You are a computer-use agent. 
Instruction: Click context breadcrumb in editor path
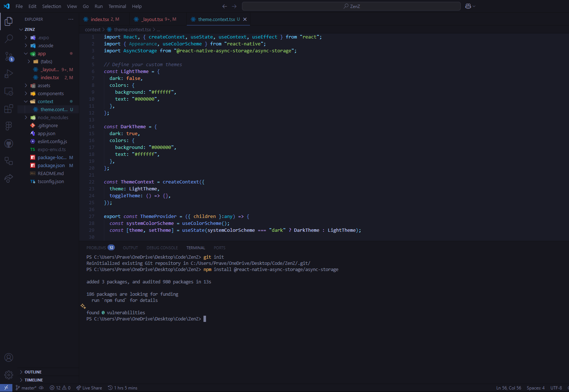[93, 29]
